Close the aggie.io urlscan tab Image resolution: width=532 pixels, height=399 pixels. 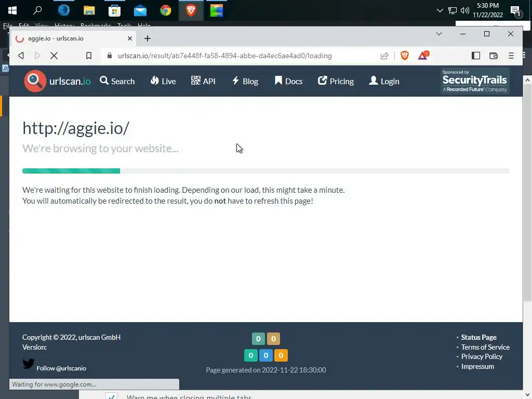(129, 38)
